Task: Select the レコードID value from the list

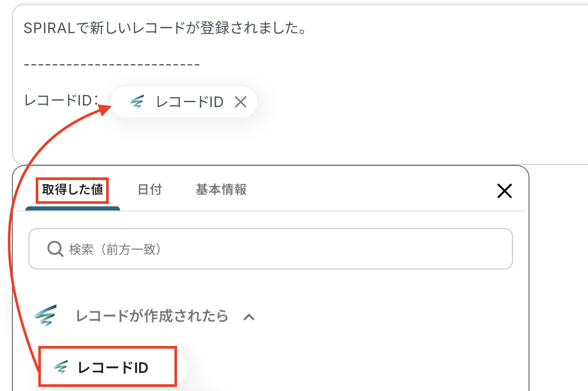Action: click(x=113, y=368)
